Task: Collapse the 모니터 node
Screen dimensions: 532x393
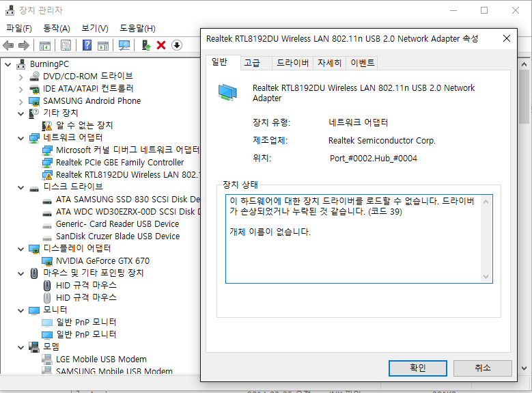Action: tap(21, 310)
